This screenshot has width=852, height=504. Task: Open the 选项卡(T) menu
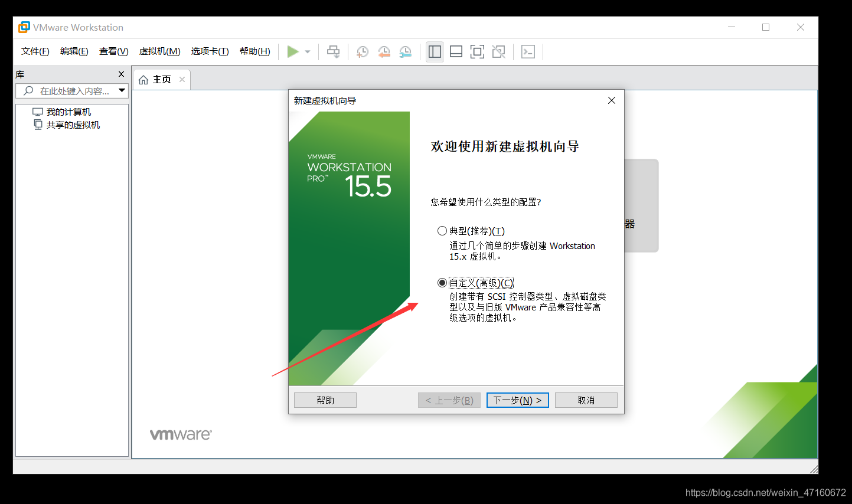[x=210, y=51]
